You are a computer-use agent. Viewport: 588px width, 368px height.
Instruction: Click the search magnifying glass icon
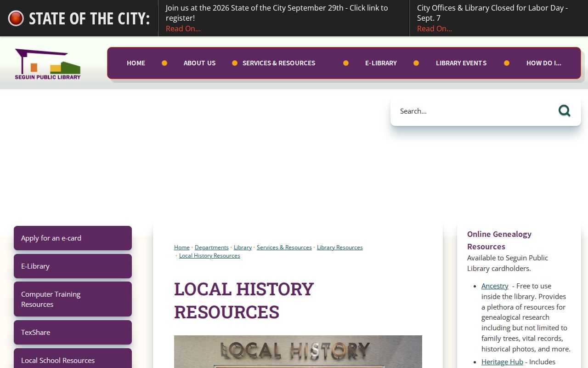[x=564, y=111]
